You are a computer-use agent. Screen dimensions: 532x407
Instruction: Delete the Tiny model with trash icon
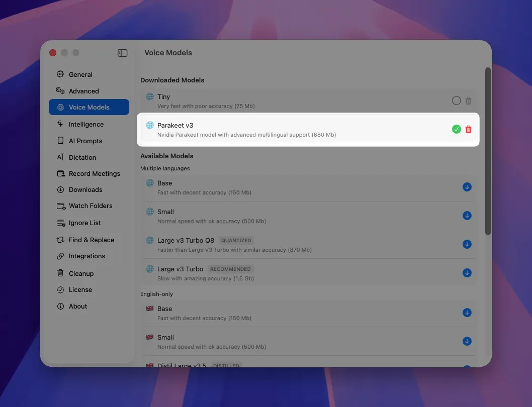click(x=468, y=100)
